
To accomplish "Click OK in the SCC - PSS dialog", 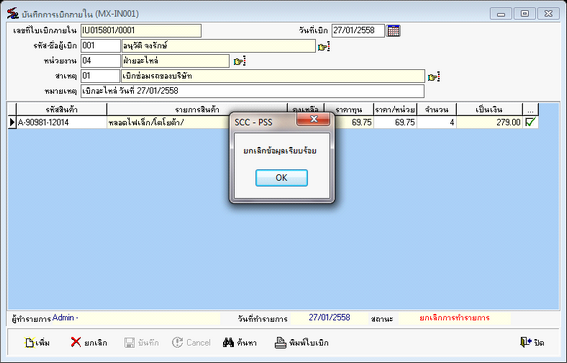I will pos(281,178).
